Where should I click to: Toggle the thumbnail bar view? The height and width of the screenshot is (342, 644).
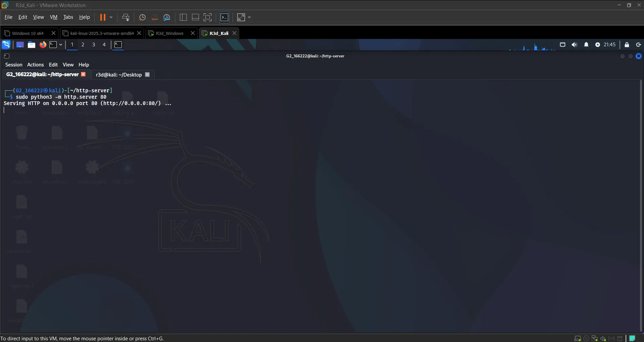(195, 17)
